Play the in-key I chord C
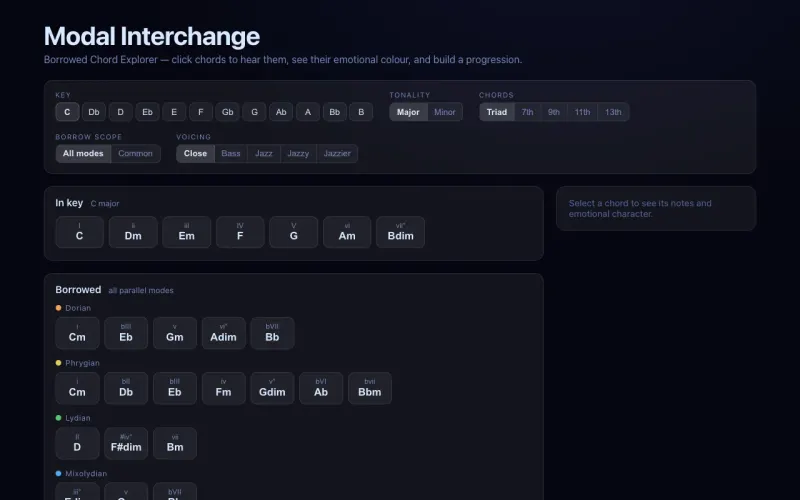Screen dimensions: 800x500 (80, 232)
